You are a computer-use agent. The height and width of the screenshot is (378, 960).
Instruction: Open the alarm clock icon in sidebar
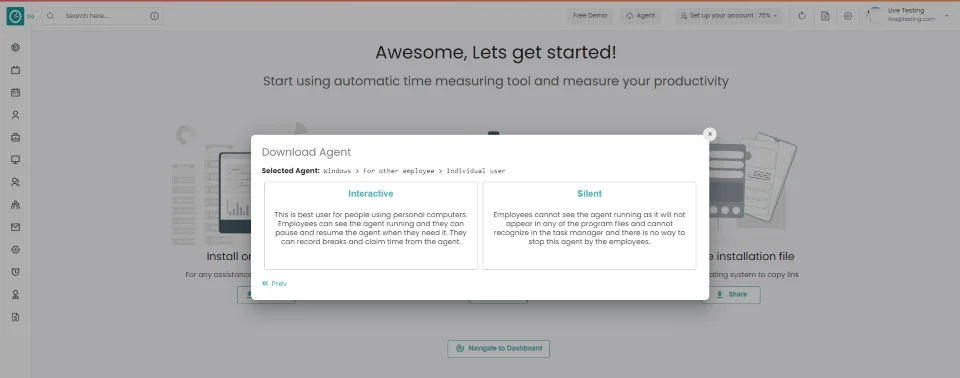15,272
